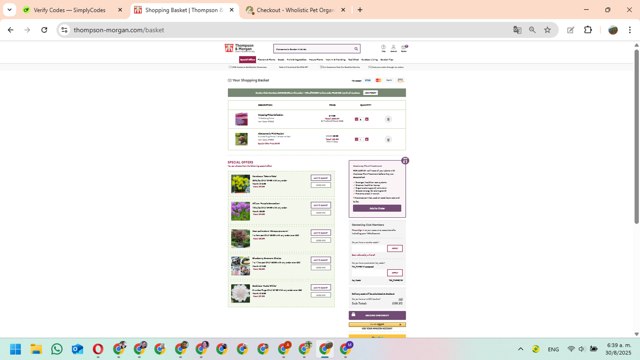640x360 pixels.
Task: Open the zoom magnifier in address bar
Action: (532, 30)
